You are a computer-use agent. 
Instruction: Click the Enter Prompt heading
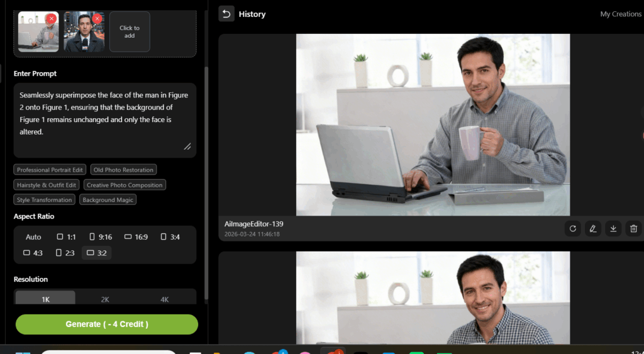[x=35, y=74]
